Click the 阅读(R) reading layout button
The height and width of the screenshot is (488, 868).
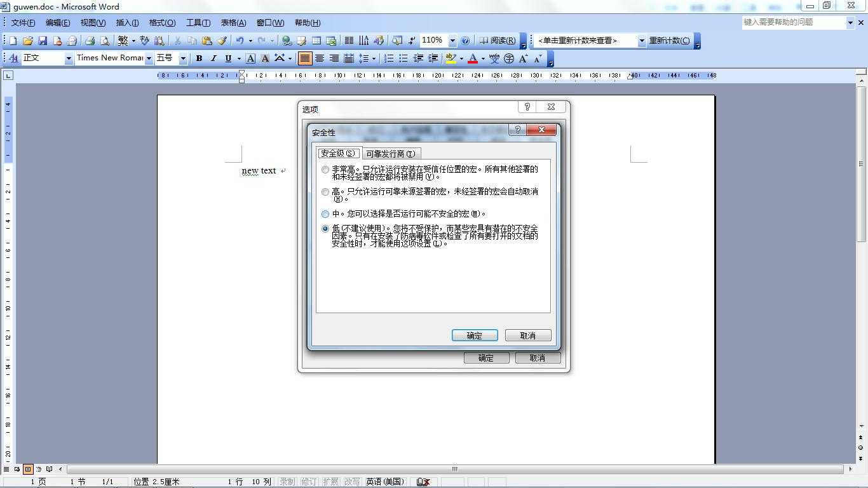tap(498, 41)
